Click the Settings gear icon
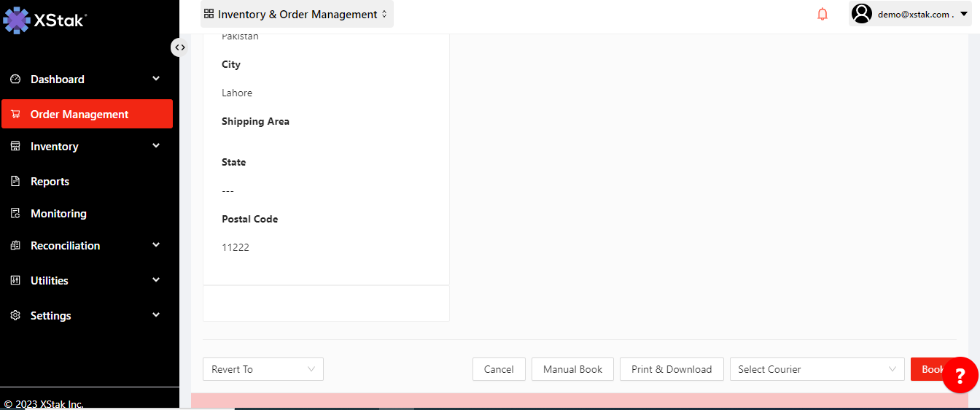Screen dimensions: 980x410 coord(15,316)
